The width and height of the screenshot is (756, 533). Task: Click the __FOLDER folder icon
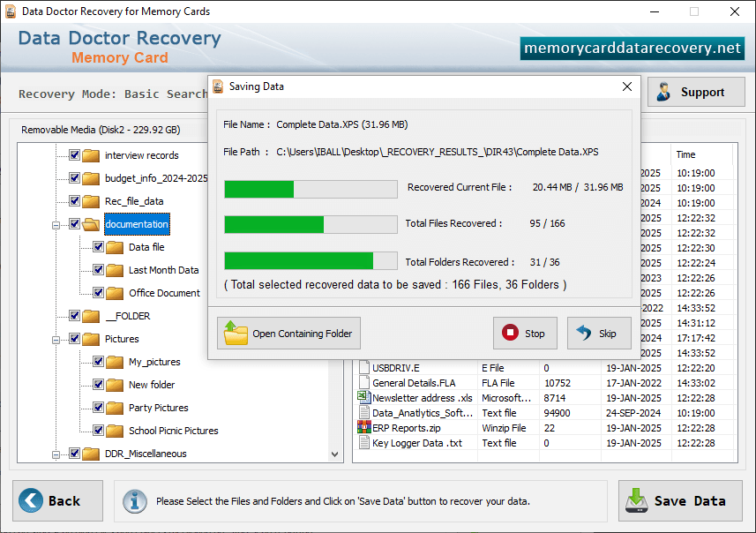[91, 316]
